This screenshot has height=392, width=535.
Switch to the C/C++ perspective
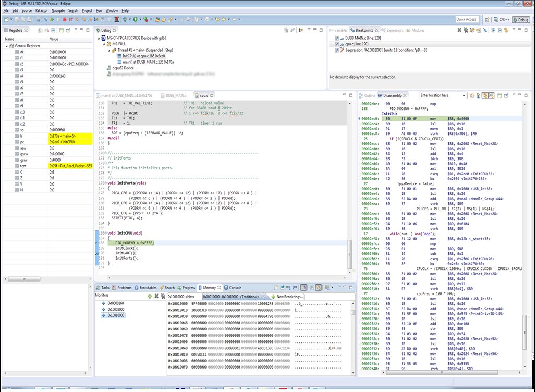click(501, 20)
